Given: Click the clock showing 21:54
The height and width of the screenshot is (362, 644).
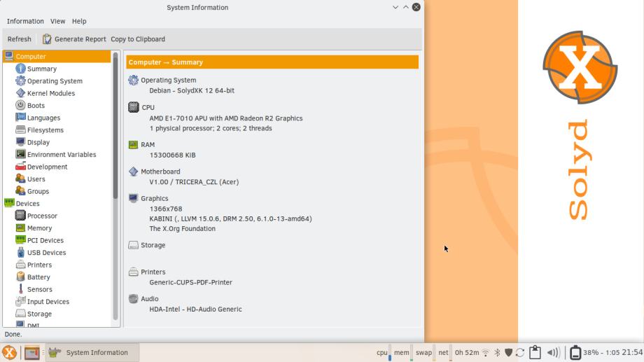Looking at the screenshot, I should coord(632,353).
